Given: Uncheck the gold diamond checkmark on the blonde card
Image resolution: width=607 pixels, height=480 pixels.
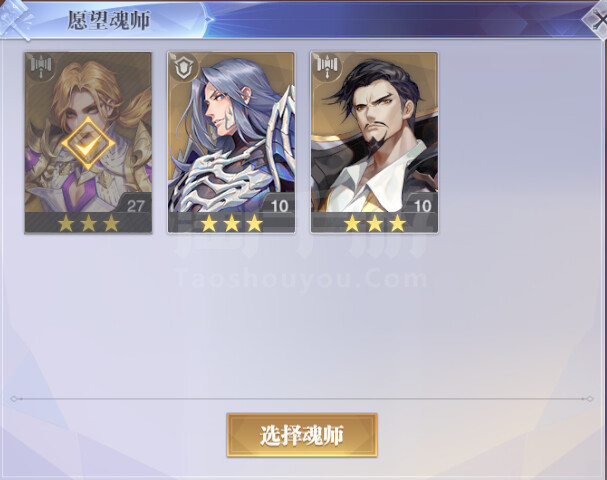Looking at the screenshot, I should click(88, 144).
